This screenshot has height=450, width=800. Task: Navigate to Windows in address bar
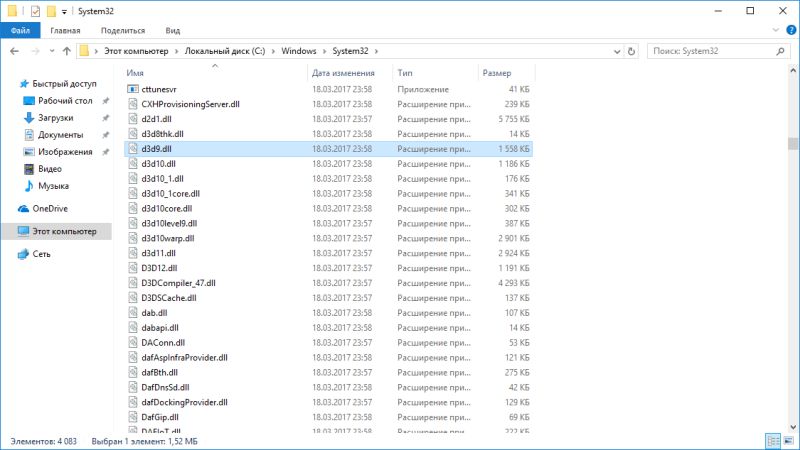[299, 51]
